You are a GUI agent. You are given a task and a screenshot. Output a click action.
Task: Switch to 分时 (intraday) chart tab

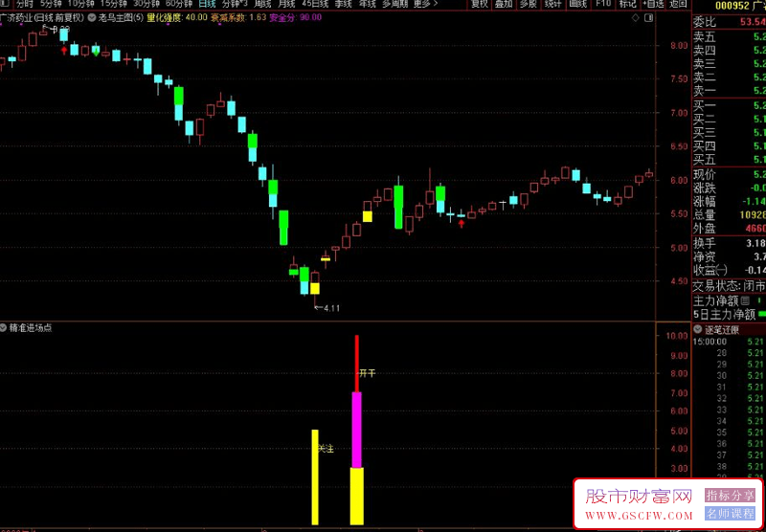tap(25, 4)
